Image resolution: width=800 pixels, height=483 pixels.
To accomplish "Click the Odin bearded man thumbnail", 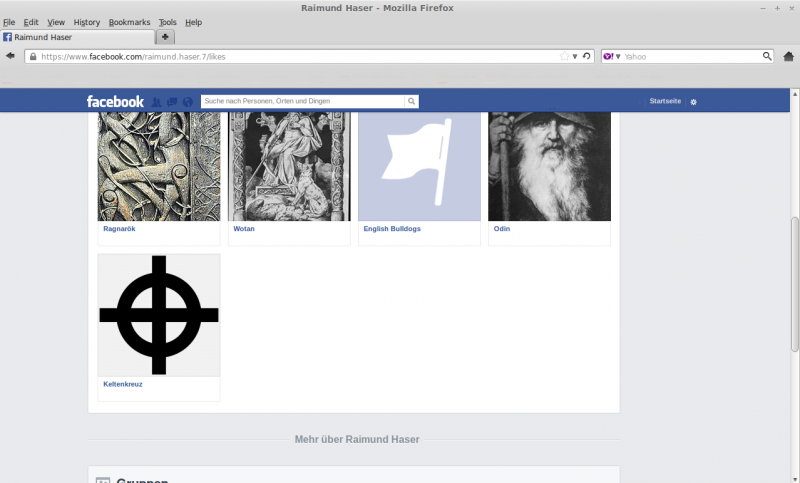I will [549, 166].
